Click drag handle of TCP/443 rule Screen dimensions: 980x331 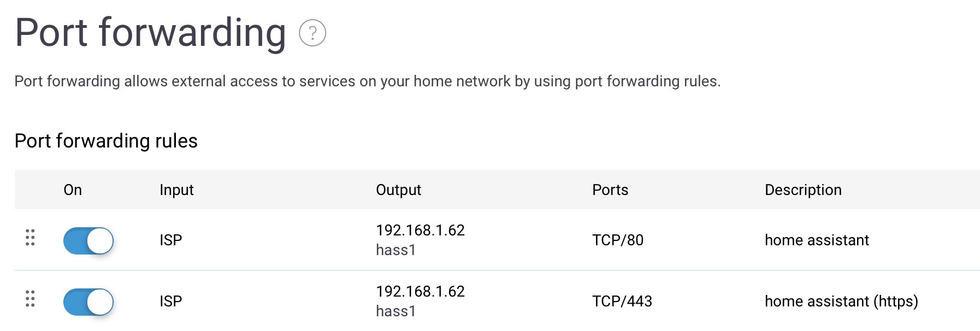(x=30, y=299)
